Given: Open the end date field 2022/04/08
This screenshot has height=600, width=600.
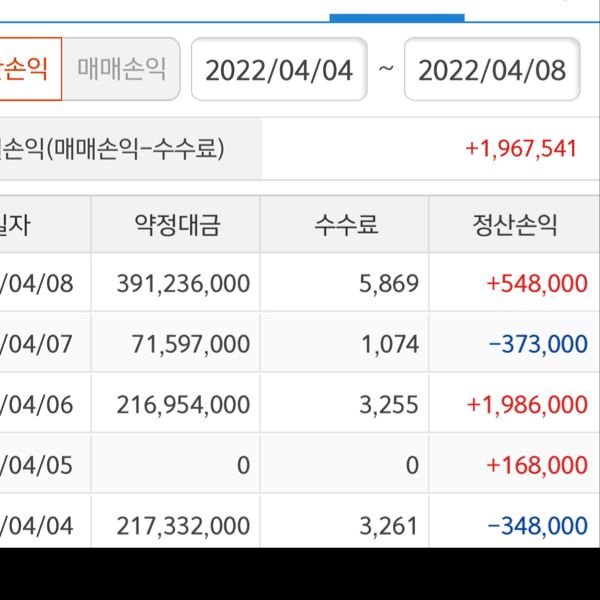Looking at the screenshot, I should tap(492, 70).
